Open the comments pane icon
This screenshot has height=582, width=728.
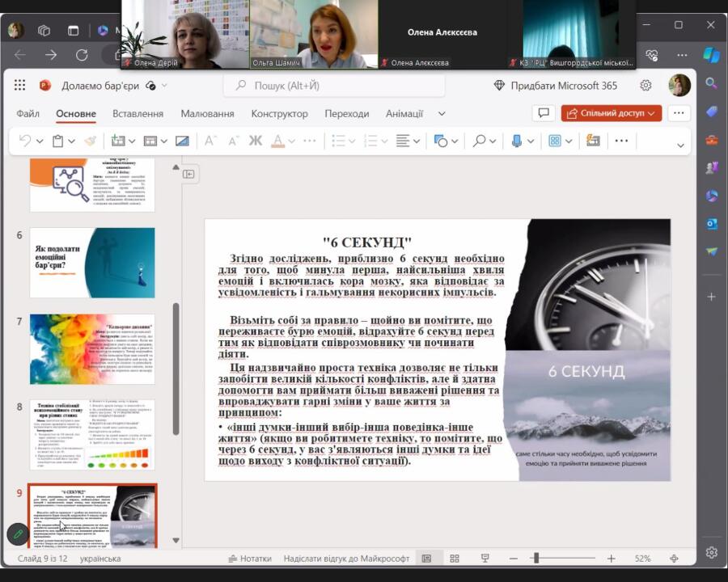(x=544, y=113)
